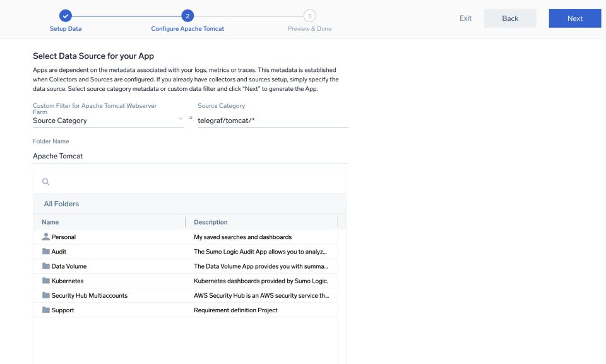
Task: Click the telegraf/tomcat/* Source Category field
Action: click(273, 120)
